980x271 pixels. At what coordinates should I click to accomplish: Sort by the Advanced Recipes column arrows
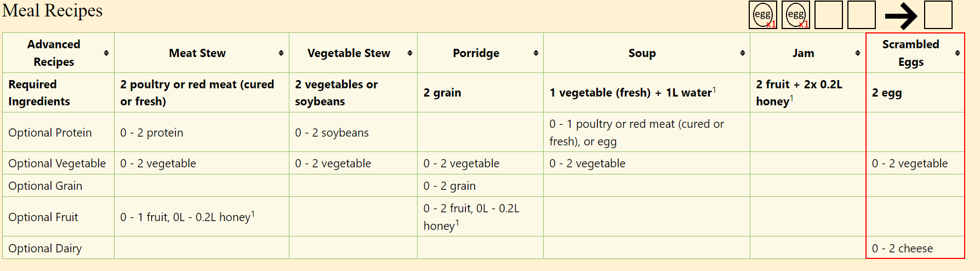coord(106,53)
